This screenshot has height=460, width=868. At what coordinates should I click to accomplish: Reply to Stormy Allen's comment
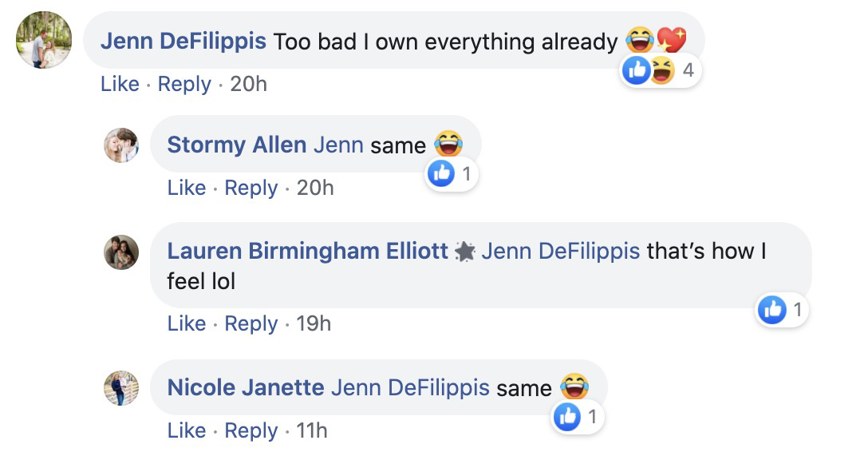coord(251,188)
